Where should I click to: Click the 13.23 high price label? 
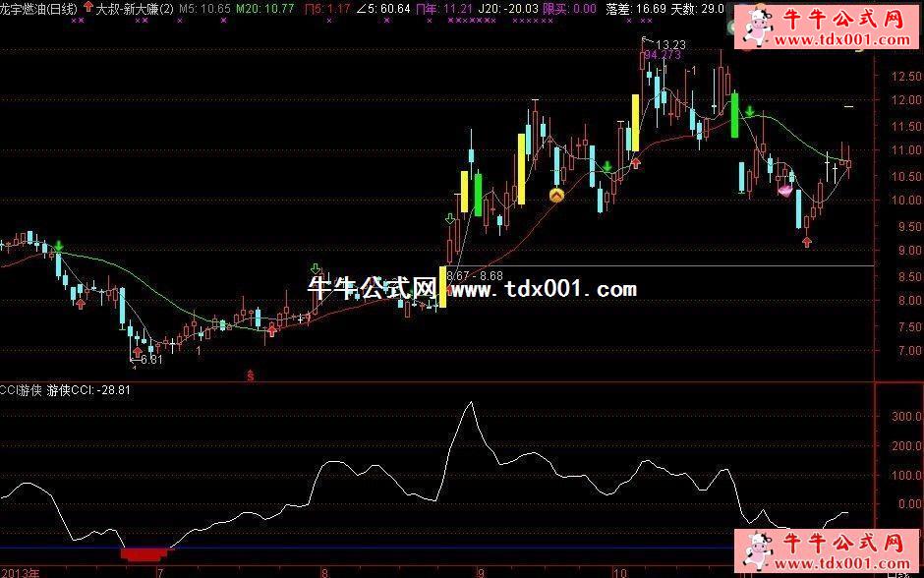pyautogui.click(x=670, y=44)
